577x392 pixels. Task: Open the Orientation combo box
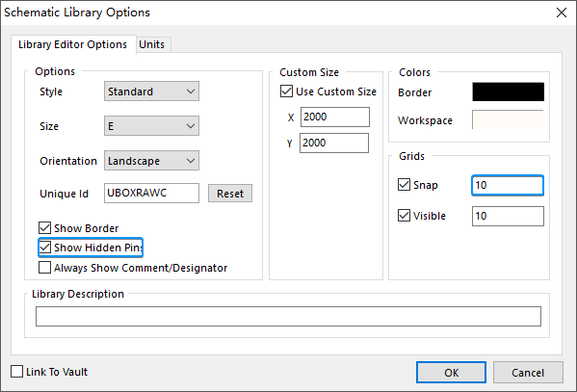151,161
